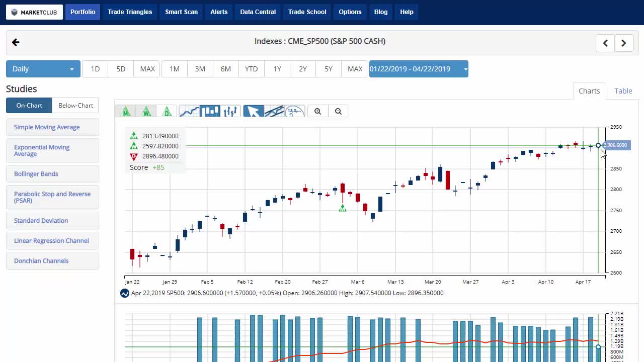Screen dimensions: 644x362
Task: Select Below-Chart studies toggle
Action: pyautogui.click(x=75, y=106)
